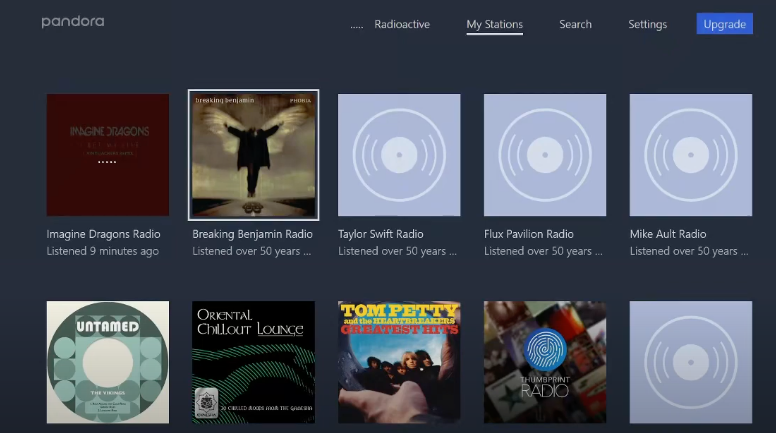Screen dimensions: 776x433
Task: Switch to the My Stations tab
Action: (x=494, y=24)
